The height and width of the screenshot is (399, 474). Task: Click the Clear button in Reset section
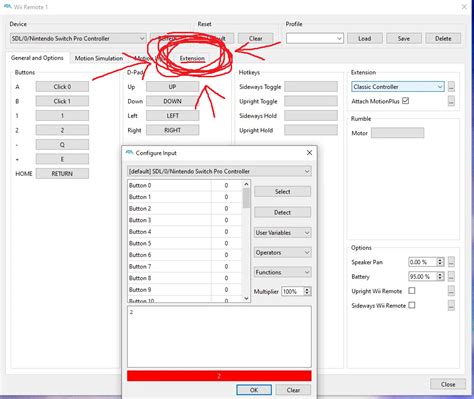click(x=256, y=39)
